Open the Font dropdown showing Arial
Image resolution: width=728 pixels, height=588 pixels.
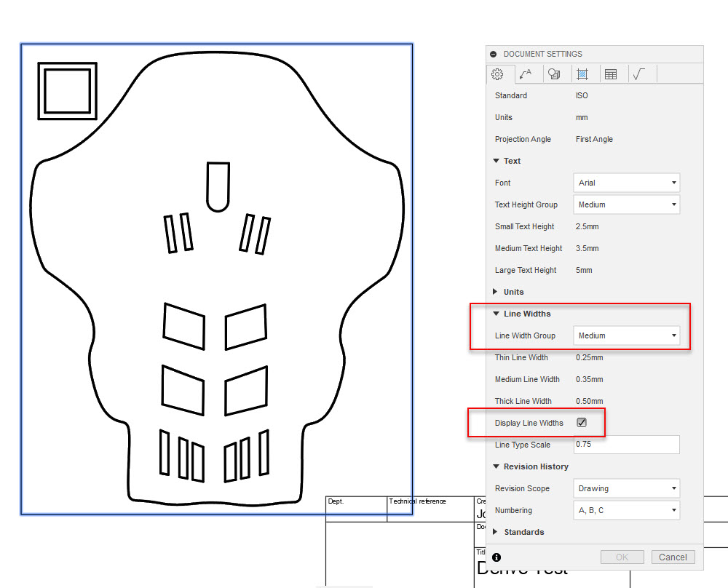(626, 183)
